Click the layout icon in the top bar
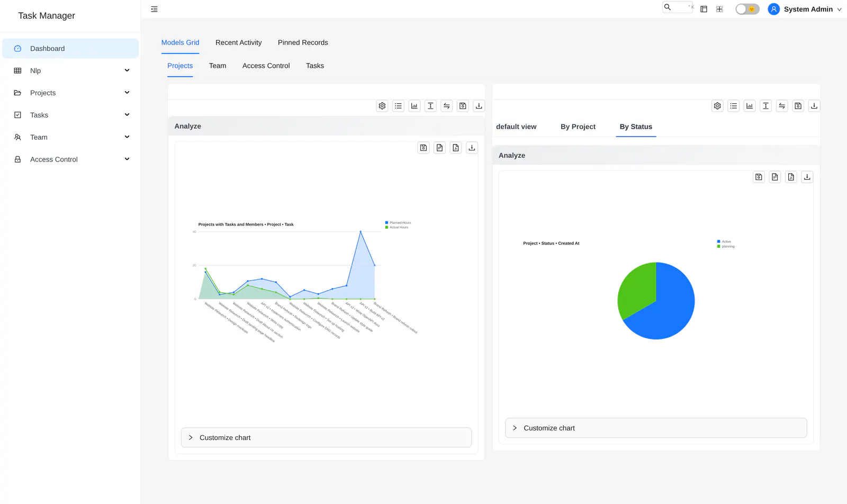Image resolution: width=847 pixels, height=504 pixels. coord(704,9)
